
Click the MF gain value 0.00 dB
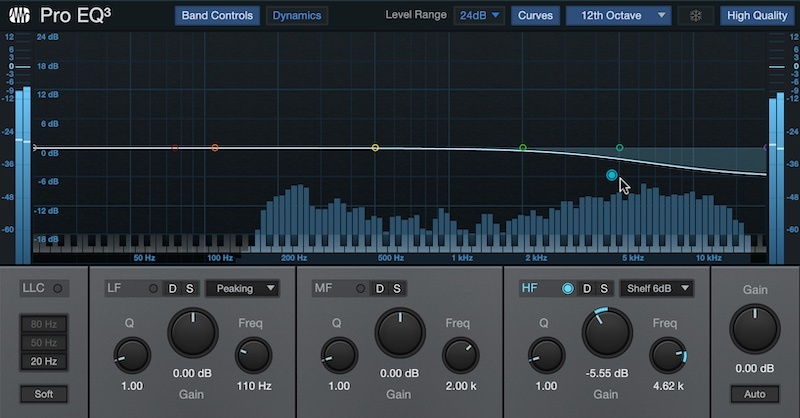[399, 373]
